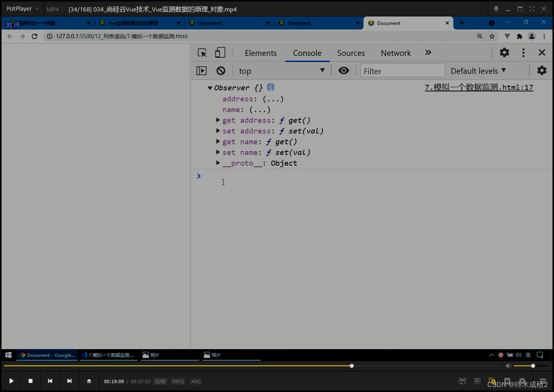
Task: Open the Vue devtools extension icon
Action: 507,36
